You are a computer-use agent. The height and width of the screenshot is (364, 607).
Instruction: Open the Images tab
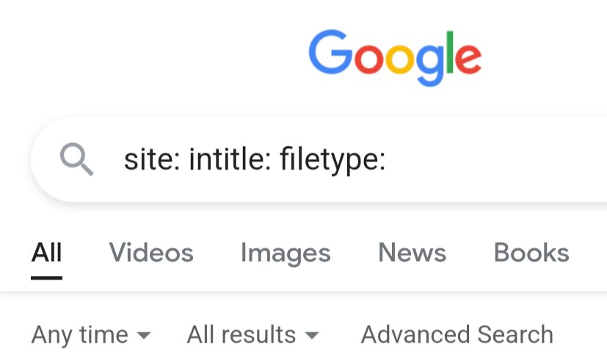286,253
